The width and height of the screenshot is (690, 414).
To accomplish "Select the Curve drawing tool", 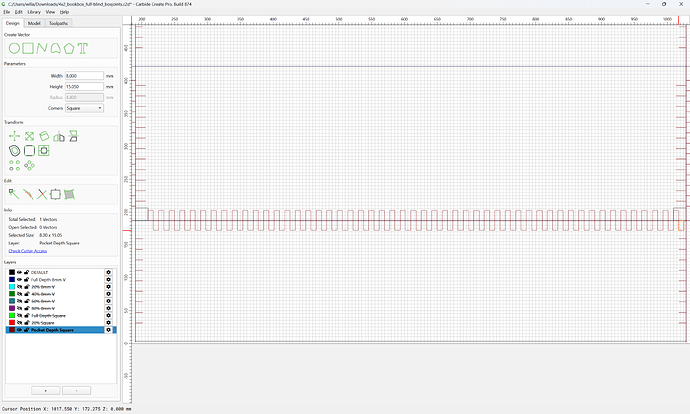I will click(55, 48).
